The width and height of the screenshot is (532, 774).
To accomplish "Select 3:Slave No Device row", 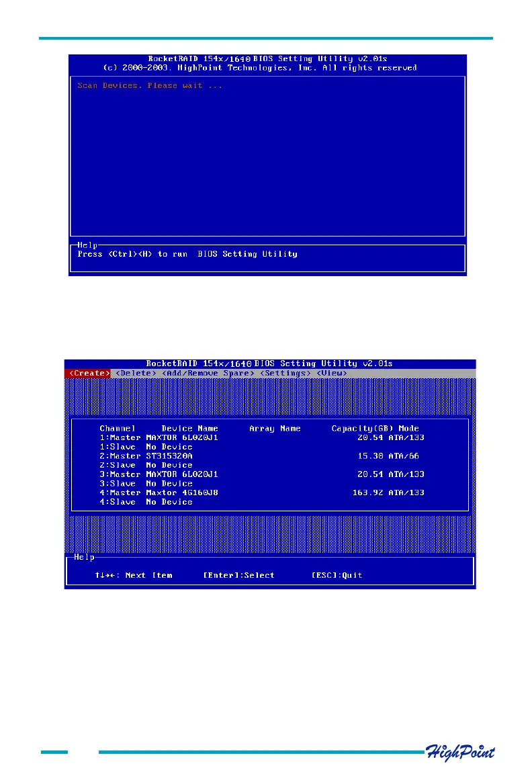I will [146, 484].
